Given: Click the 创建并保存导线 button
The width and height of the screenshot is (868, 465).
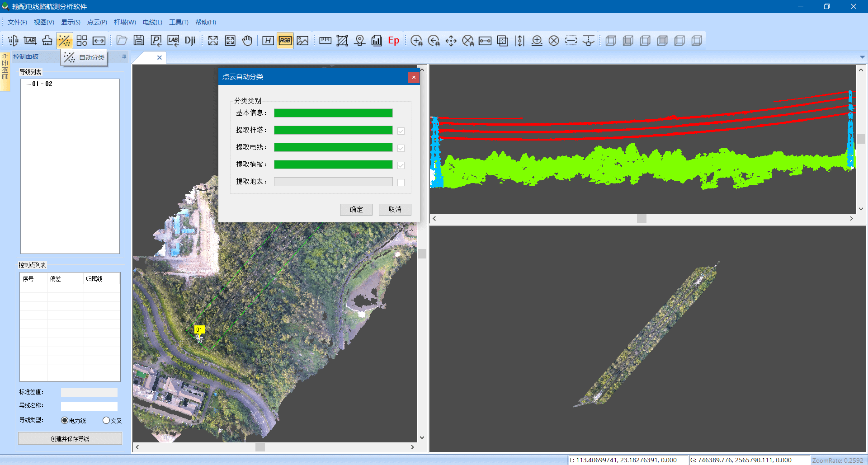Looking at the screenshot, I should [70, 438].
